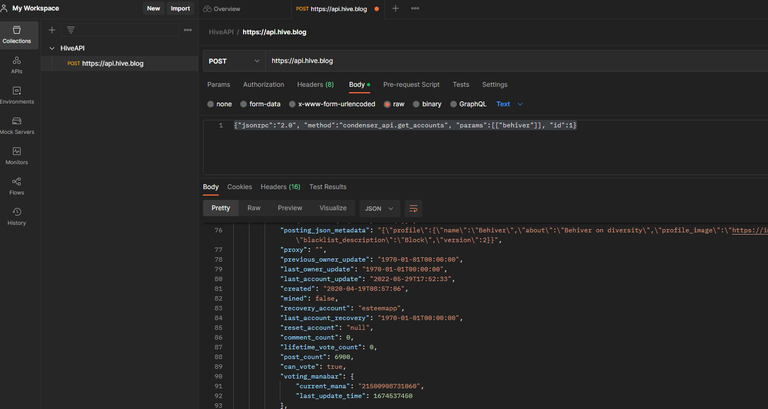
Task: Open the response Headers (16) tab
Action: (x=280, y=187)
